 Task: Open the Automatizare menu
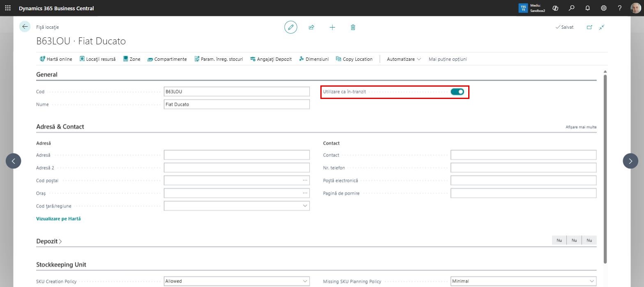[x=404, y=59]
